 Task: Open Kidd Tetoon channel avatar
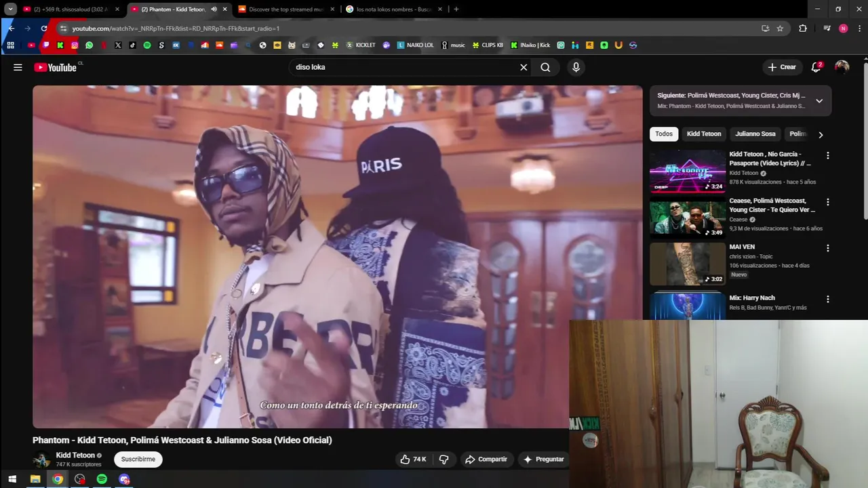(x=41, y=460)
